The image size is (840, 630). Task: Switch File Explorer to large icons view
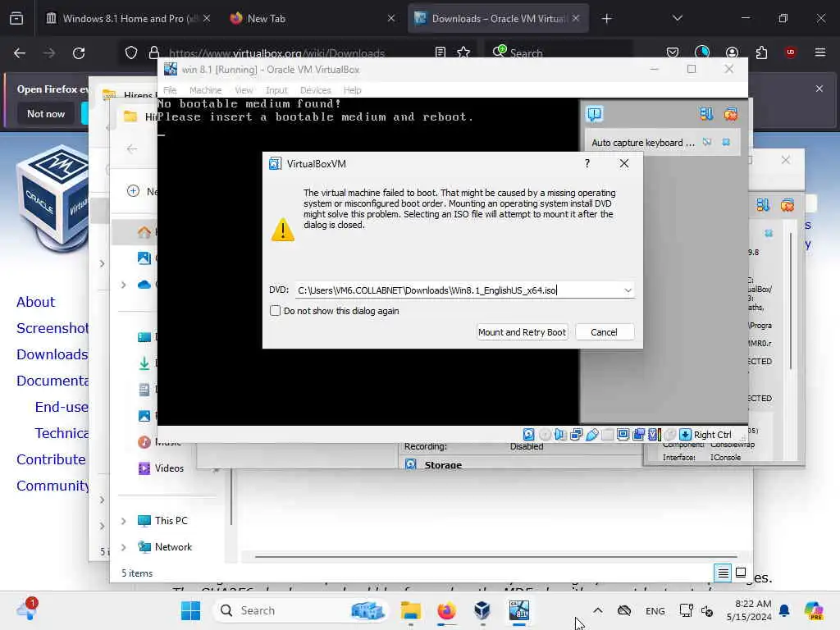pos(741,573)
